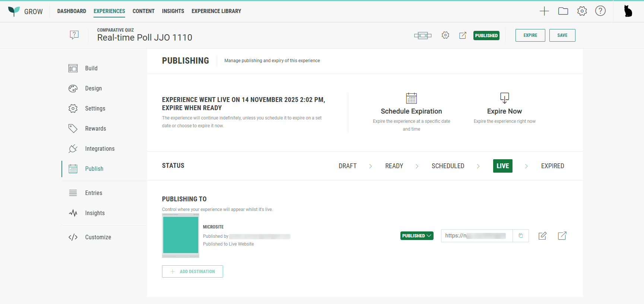
Task: Open microsite in new tab icon
Action: [x=562, y=236]
